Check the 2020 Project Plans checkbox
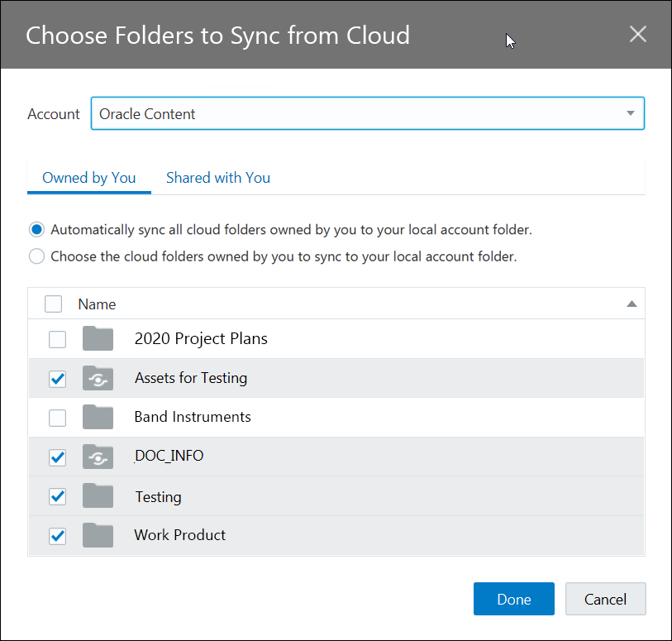Viewport: 672px width, 641px height. pyautogui.click(x=57, y=339)
